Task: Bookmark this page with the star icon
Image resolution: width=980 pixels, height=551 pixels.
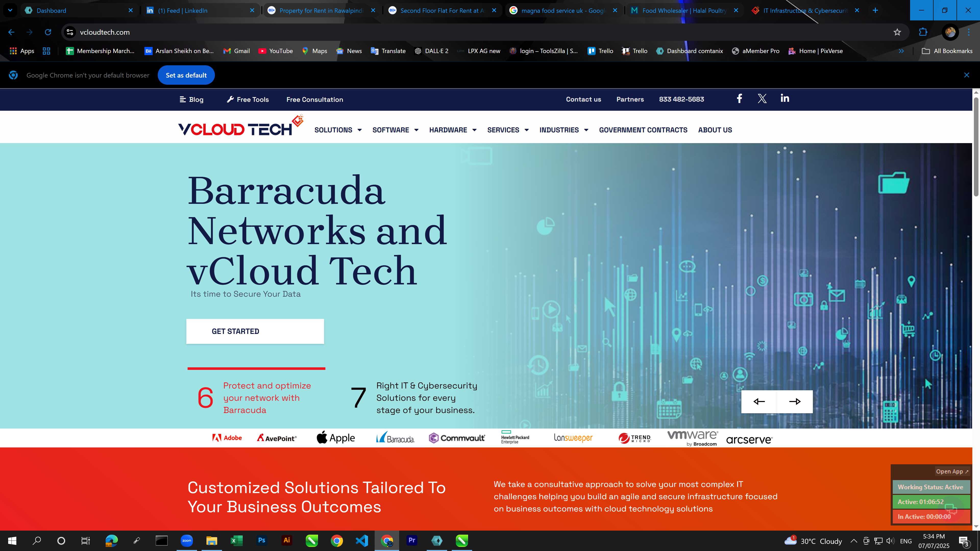Action: pyautogui.click(x=897, y=32)
